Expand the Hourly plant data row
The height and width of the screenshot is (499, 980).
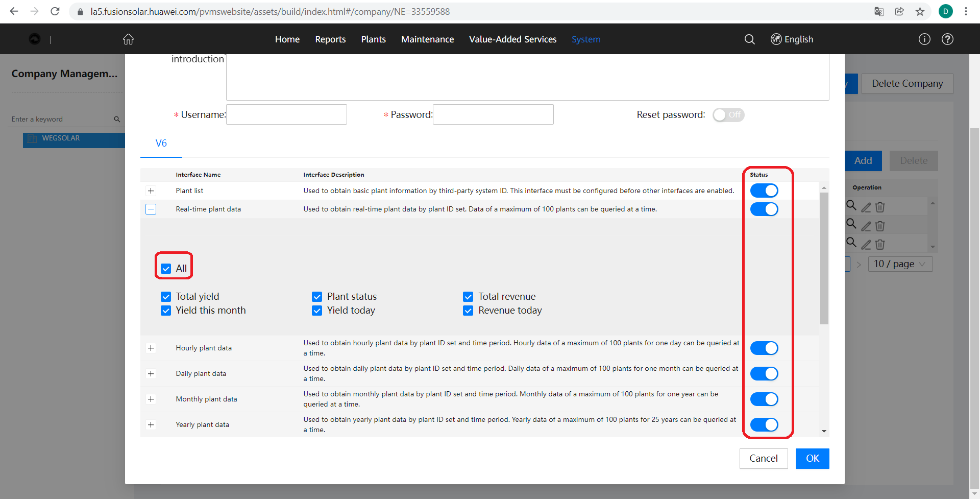tap(151, 348)
